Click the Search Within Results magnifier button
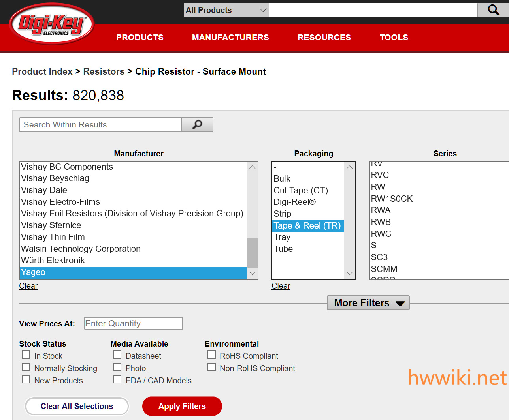 pyautogui.click(x=197, y=125)
